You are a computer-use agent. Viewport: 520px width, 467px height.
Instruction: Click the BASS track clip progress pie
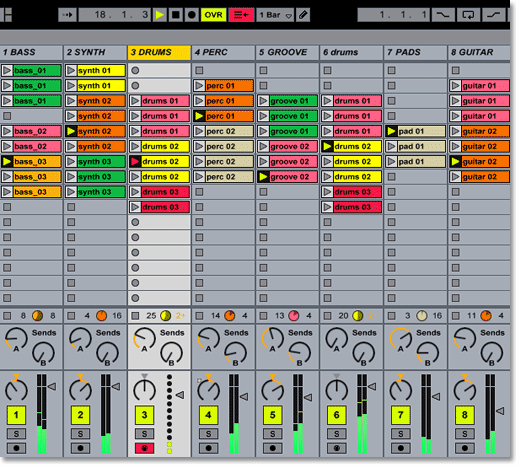(37, 316)
